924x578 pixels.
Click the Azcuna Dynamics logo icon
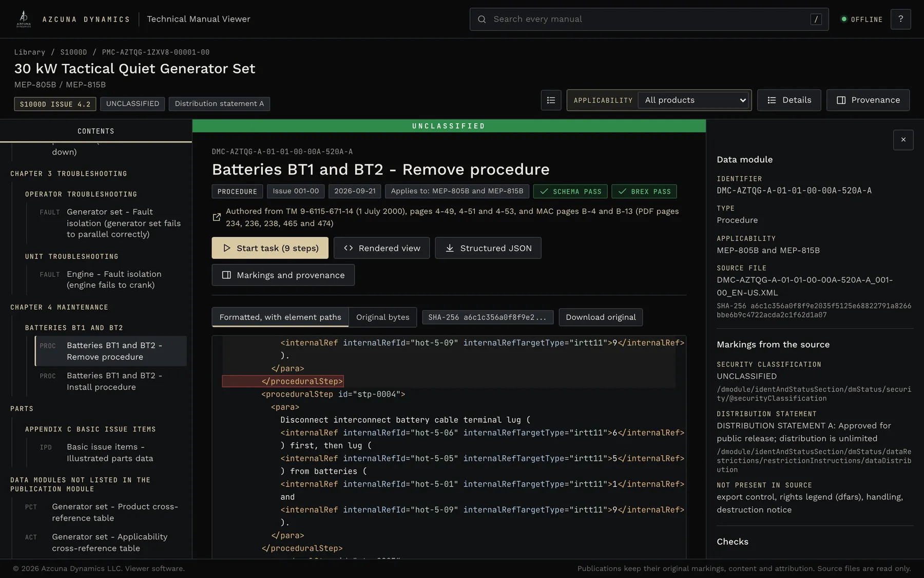24,19
